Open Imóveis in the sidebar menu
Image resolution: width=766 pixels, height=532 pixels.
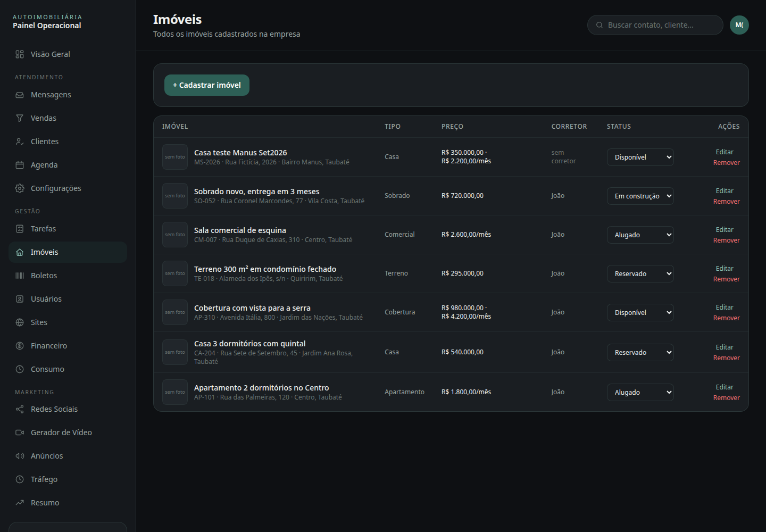click(x=68, y=252)
